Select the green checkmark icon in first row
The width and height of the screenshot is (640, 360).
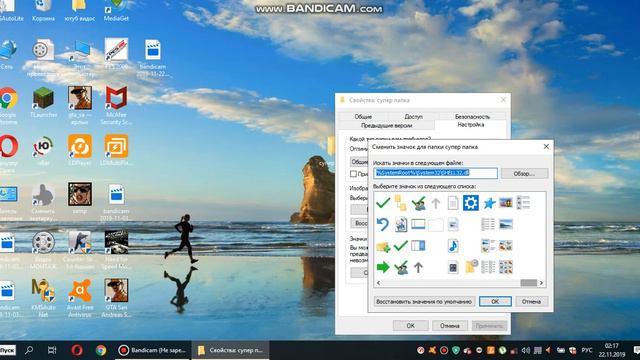click(x=383, y=202)
